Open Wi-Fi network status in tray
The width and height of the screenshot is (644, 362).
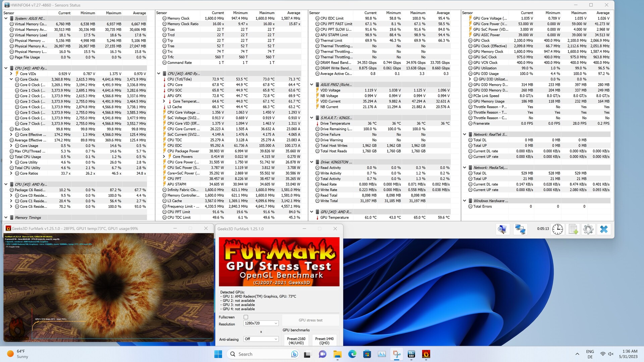603,354
